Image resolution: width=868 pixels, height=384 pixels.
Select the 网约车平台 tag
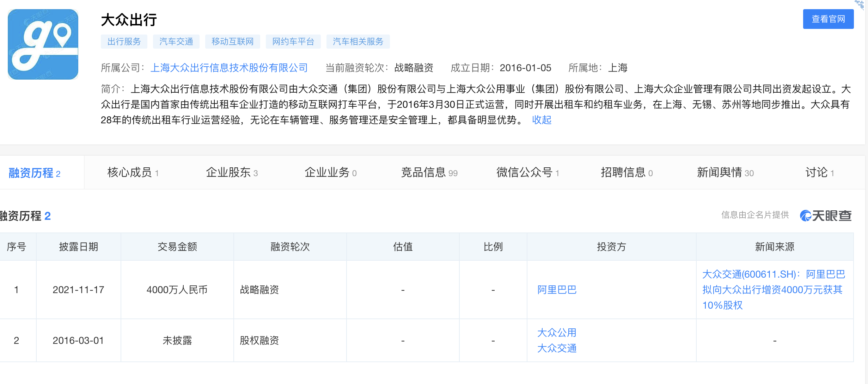[x=293, y=42]
